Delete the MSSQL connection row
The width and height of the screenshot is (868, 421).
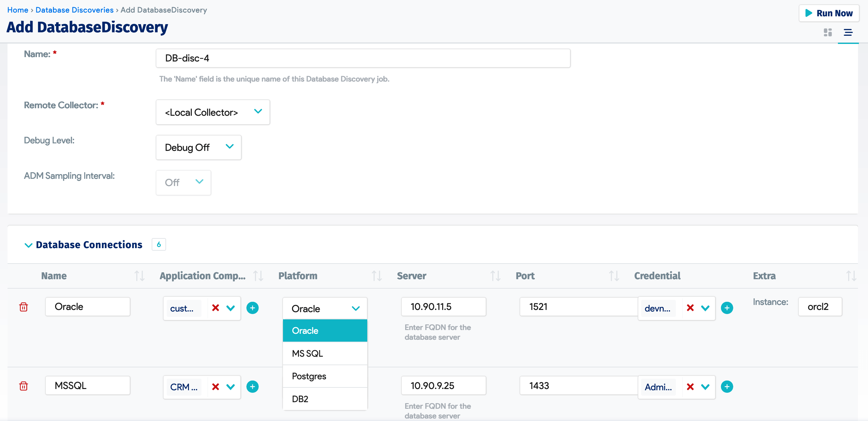[x=23, y=386]
